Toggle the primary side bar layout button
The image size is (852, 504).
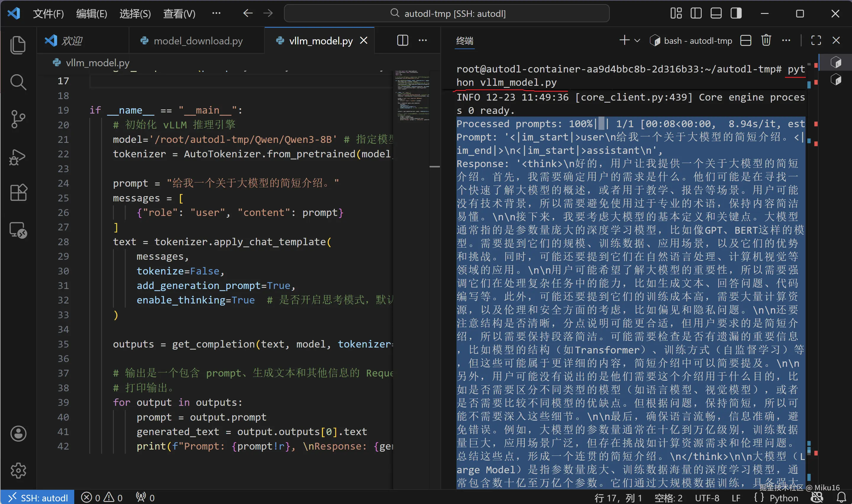696,14
